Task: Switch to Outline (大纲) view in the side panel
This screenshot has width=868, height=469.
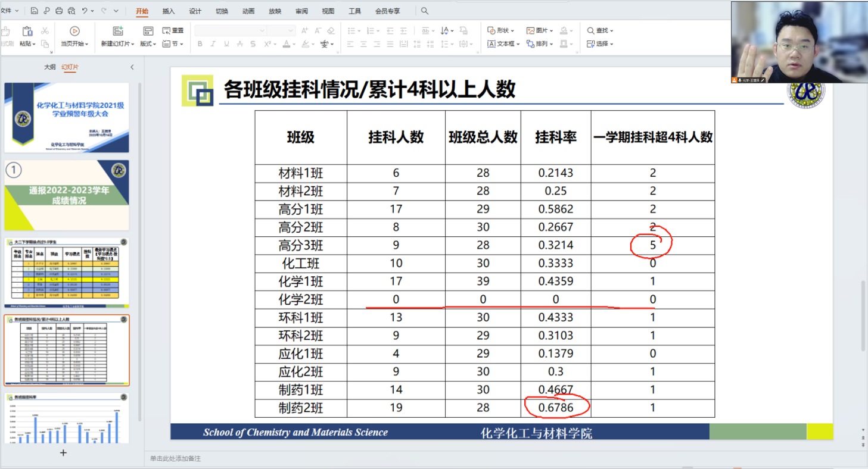Action: click(49, 67)
